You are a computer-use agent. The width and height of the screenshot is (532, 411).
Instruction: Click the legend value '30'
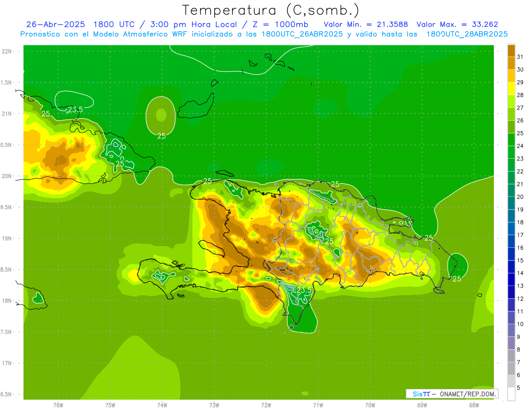520,70
